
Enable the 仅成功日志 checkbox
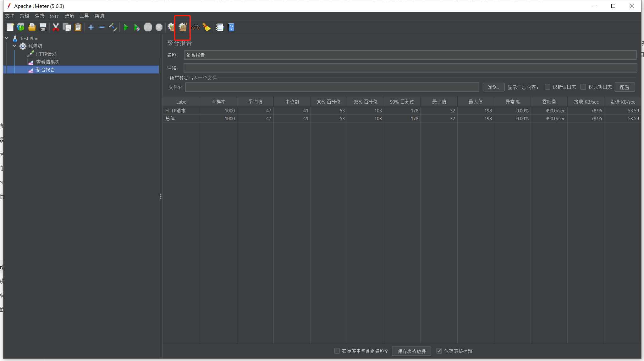pos(583,87)
